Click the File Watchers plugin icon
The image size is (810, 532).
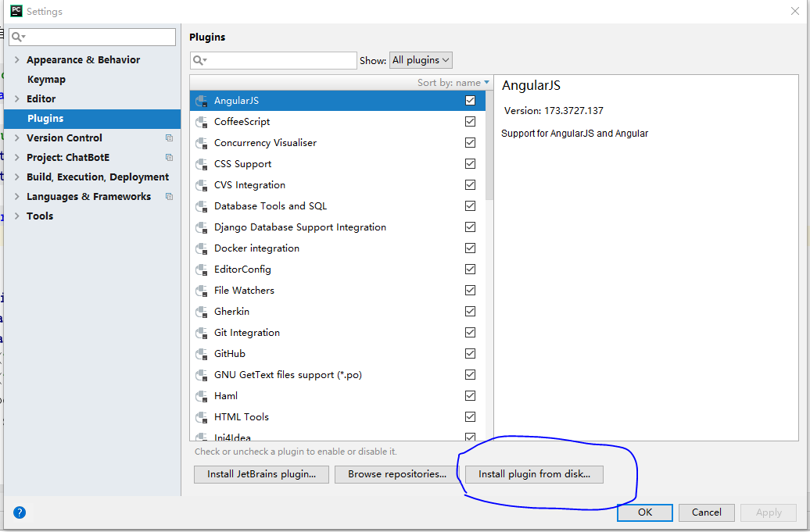click(202, 291)
